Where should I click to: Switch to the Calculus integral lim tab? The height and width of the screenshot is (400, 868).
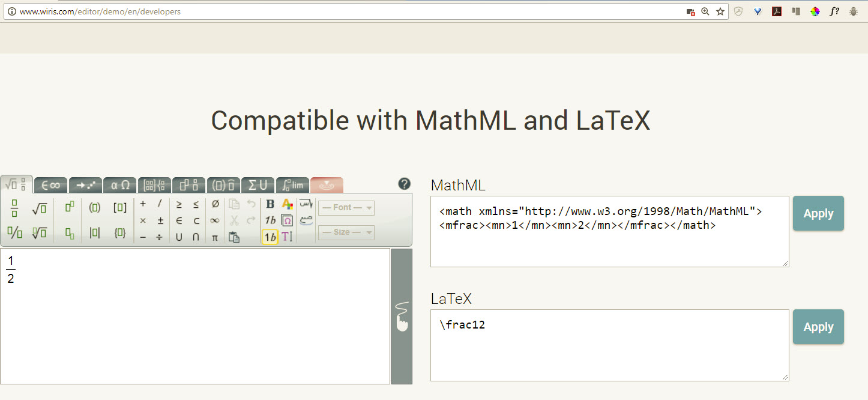click(x=293, y=185)
